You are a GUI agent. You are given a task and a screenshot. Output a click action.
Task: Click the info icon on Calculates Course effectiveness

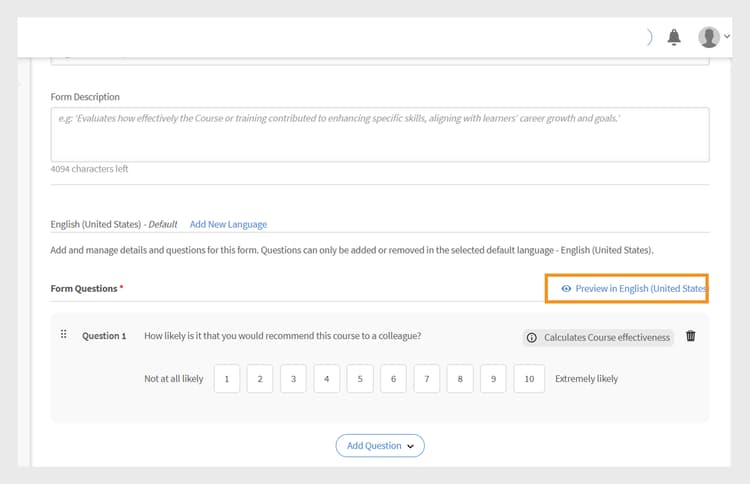pyautogui.click(x=532, y=338)
